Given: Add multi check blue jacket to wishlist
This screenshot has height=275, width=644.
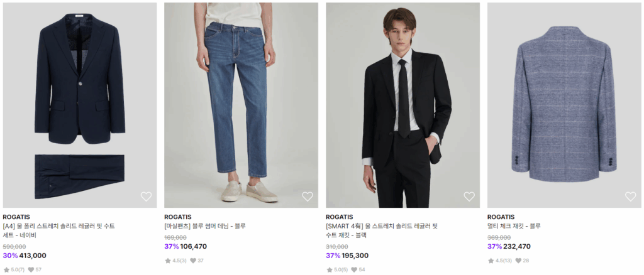Looking at the screenshot, I should [630, 197].
